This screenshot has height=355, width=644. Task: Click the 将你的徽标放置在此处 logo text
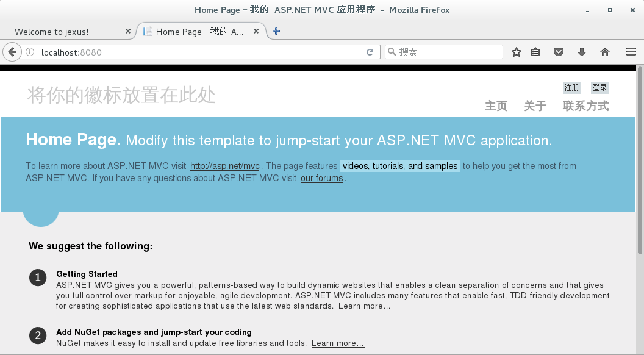click(121, 95)
